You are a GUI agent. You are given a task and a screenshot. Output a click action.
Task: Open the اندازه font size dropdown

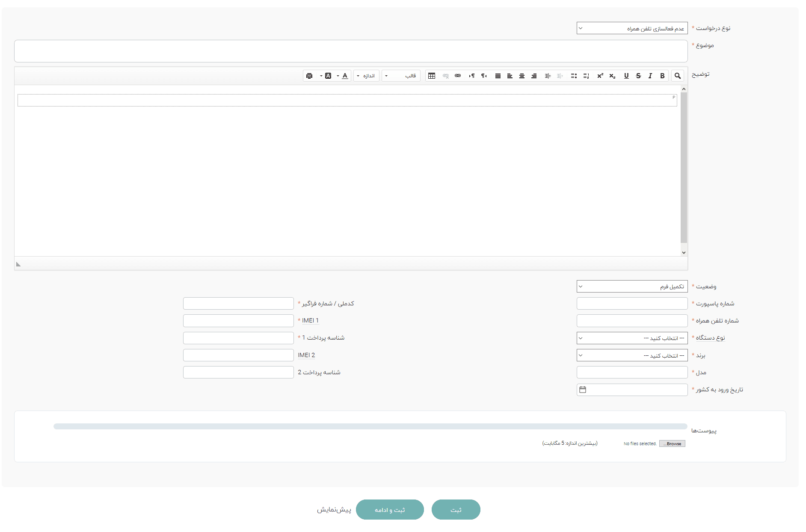(x=366, y=76)
